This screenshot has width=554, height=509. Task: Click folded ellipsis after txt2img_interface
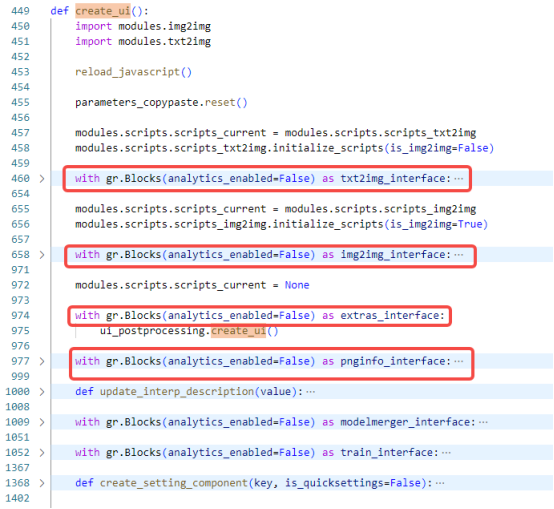459,179
